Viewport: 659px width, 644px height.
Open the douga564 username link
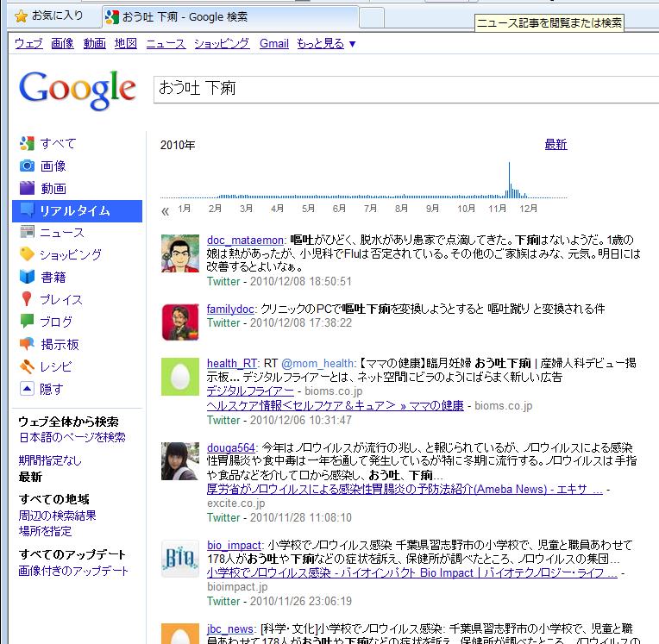pos(230,447)
